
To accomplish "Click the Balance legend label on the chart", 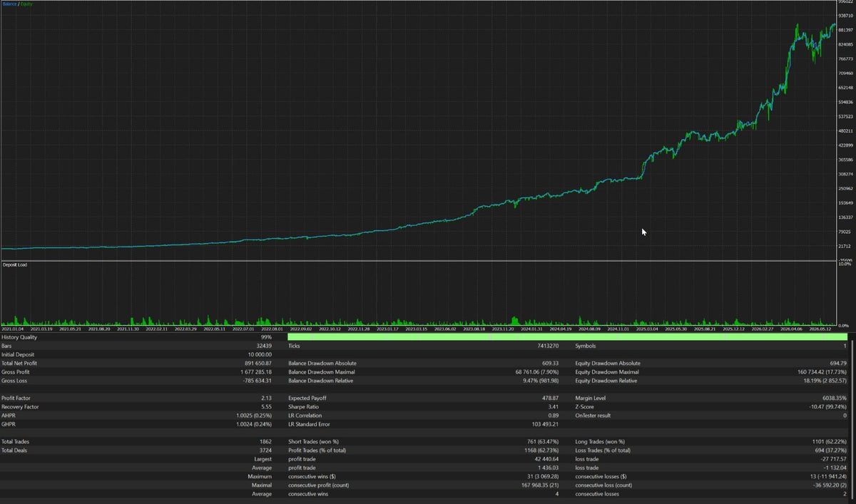I will [x=9, y=4].
